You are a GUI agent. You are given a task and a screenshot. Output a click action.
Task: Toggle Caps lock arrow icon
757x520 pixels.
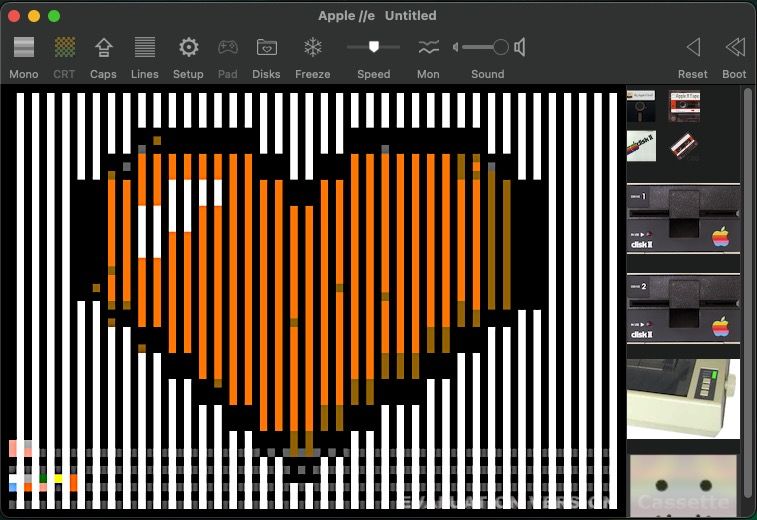[103, 47]
